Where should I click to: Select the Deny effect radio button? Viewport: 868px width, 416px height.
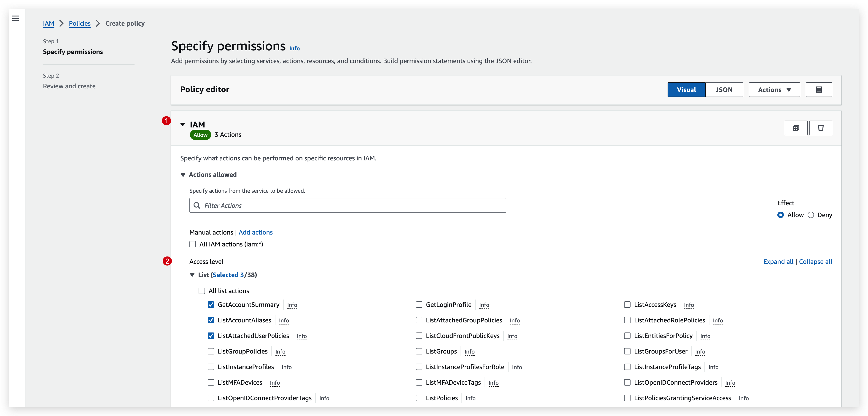click(x=811, y=215)
